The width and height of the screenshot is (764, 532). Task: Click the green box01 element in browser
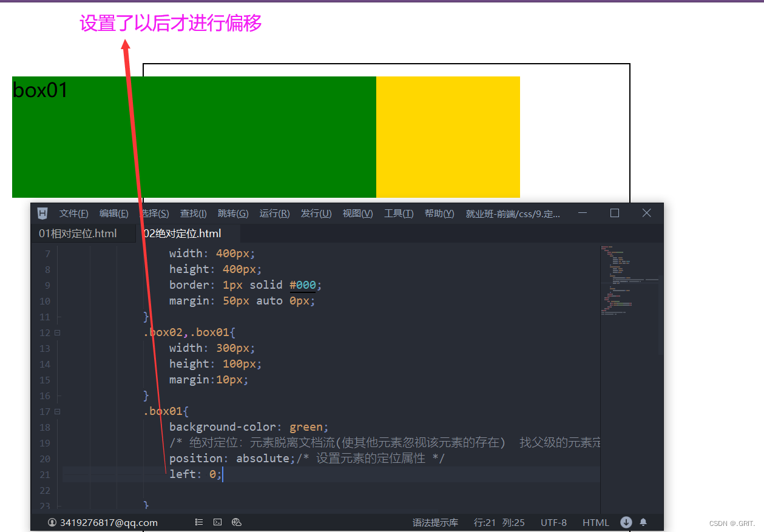coord(194,137)
